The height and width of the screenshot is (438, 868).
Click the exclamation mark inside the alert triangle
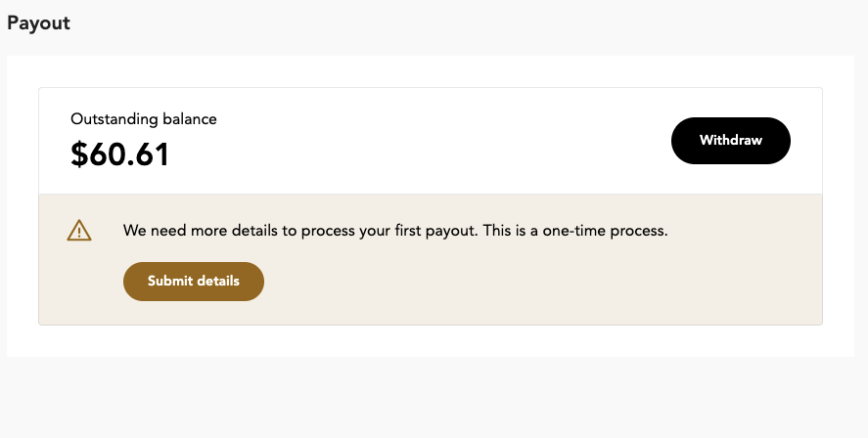tap(79, 233)
